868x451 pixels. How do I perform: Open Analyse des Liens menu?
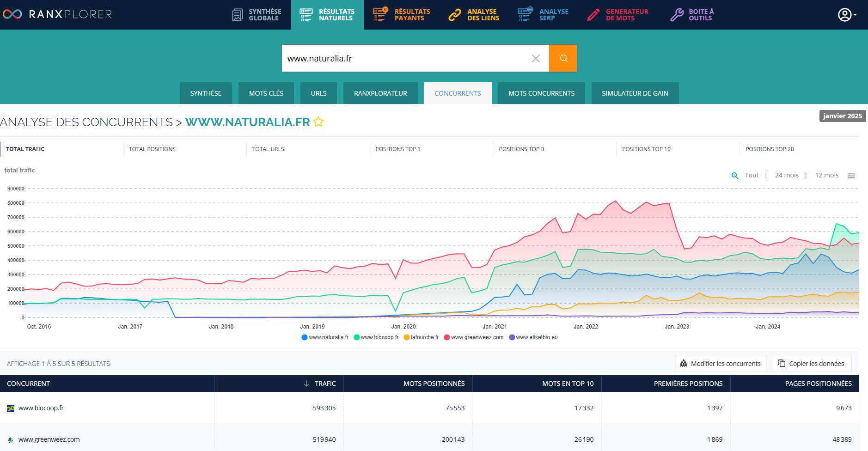click(474, 15)
